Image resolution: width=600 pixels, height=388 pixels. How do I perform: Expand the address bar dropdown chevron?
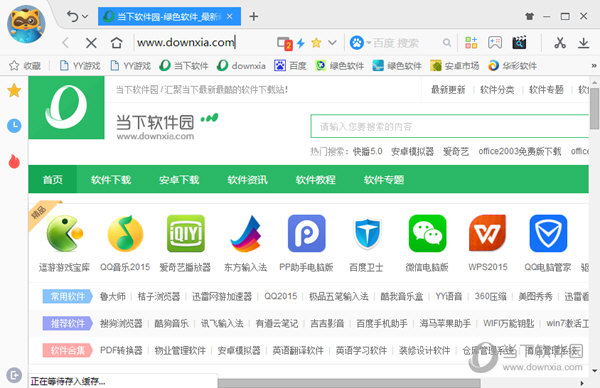[332, 42]
